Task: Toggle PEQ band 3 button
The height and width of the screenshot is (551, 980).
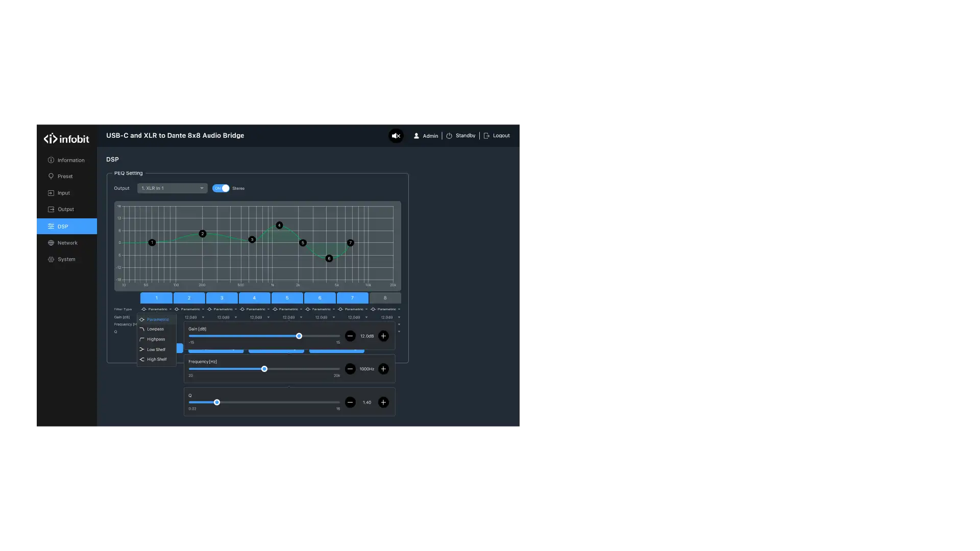Action: 222,298
